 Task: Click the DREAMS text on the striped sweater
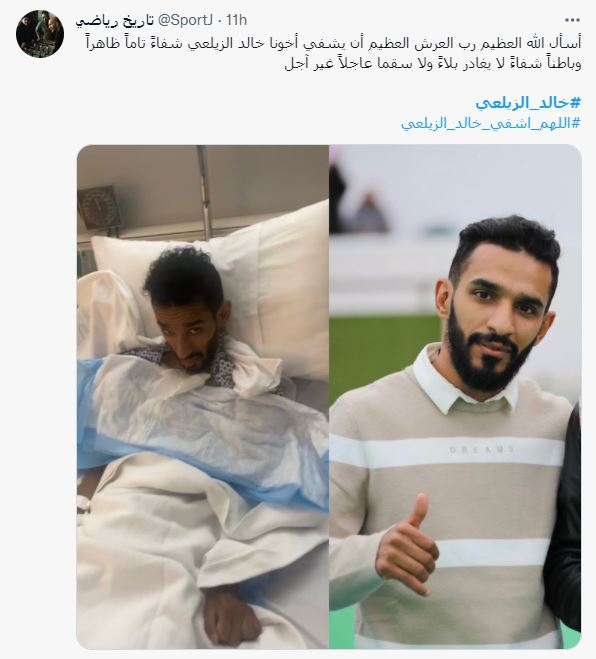[x=482, y=450]
